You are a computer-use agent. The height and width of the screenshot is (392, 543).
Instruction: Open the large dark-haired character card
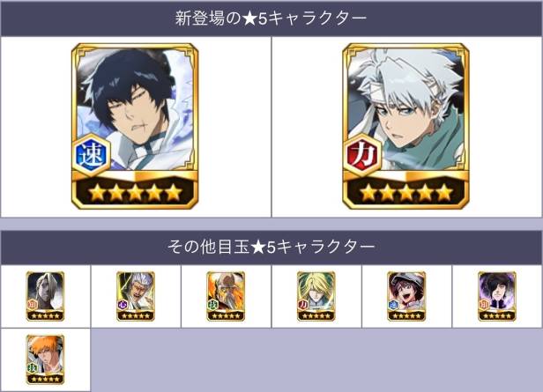tap(135, 126)
